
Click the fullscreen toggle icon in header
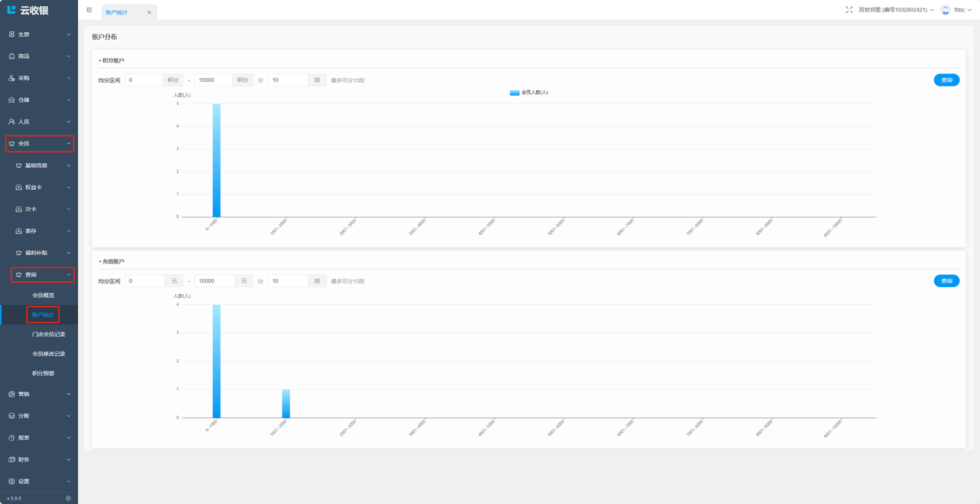pyautogui.click(x=849, y=10)
